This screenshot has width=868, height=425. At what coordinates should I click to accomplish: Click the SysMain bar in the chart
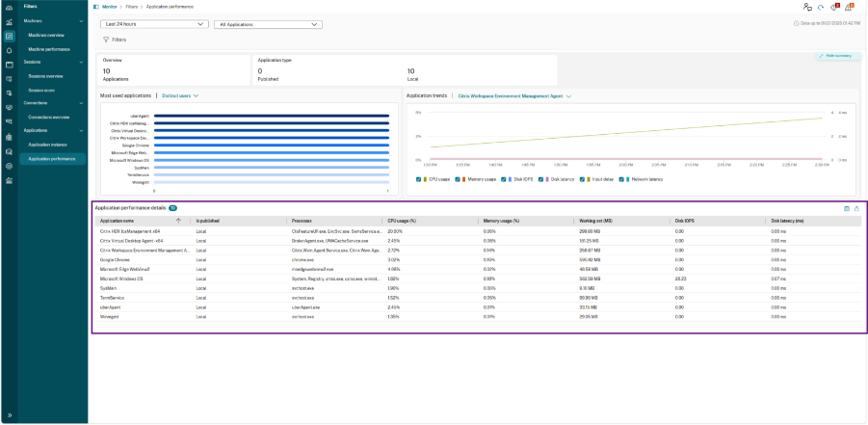click(x=272, y=168)
